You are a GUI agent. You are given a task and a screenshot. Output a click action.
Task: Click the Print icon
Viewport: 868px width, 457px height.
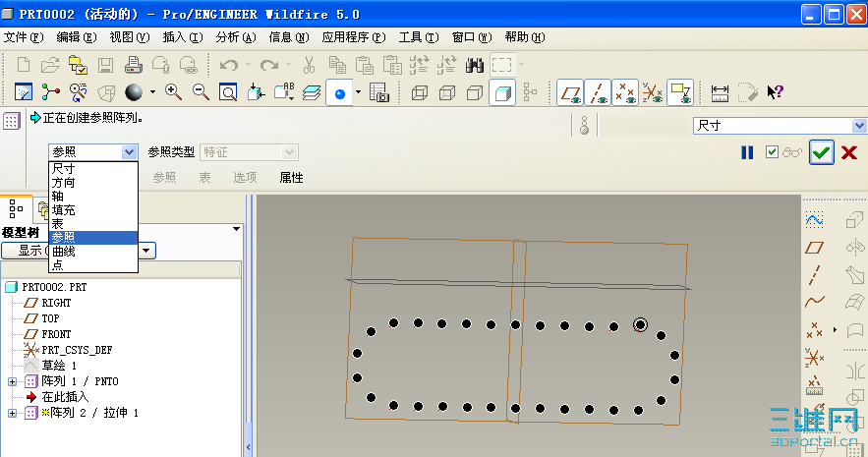[134, 65]
